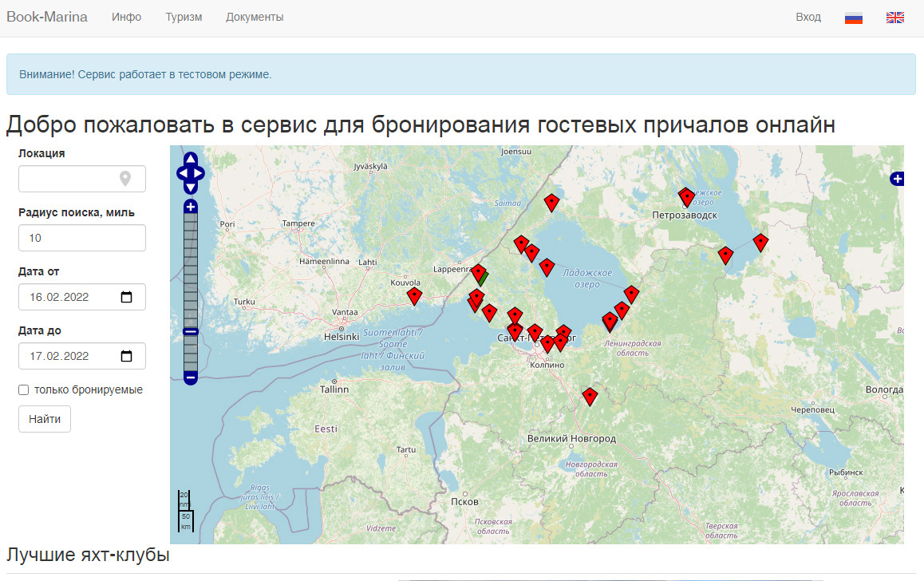Open the calendar picker for 'Дата до'
The height and width of the screenshot is (581, 924).
[126, 356]
